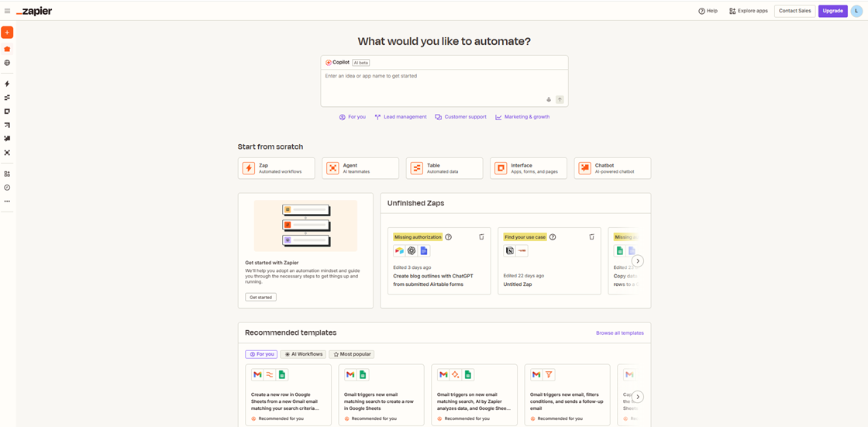Click the AI beta badge next to Copilot

(x=361, y=63)
